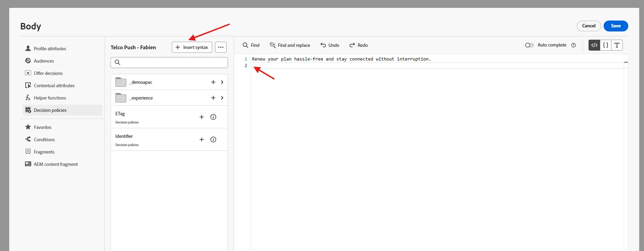Save the body content

[616, 26]
